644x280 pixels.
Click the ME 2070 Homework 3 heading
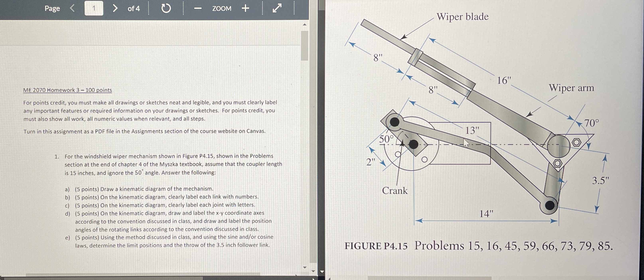66,90
